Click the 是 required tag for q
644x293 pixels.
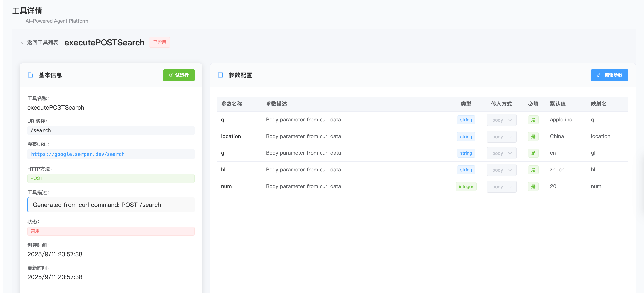click(x=533, y=120)
